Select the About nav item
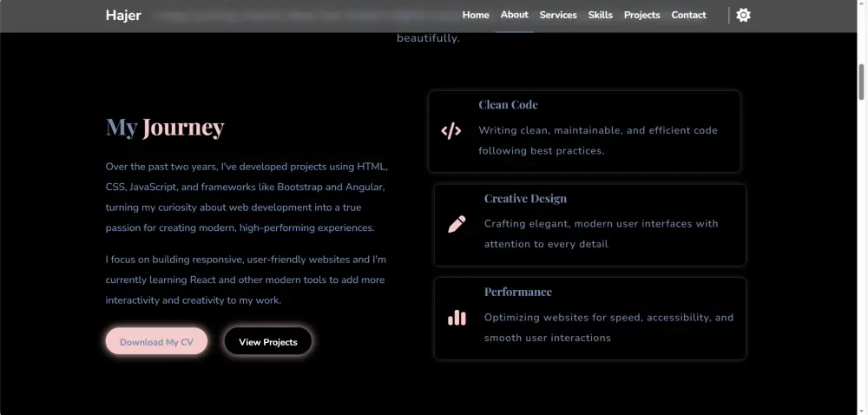The image size is (868, 415). [514, 15]
